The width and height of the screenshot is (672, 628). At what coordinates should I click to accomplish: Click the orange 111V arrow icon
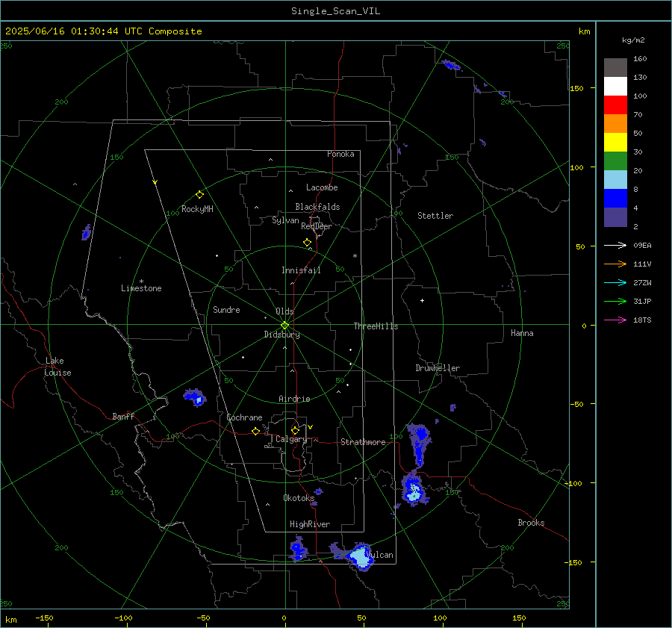tap(615, 264)
